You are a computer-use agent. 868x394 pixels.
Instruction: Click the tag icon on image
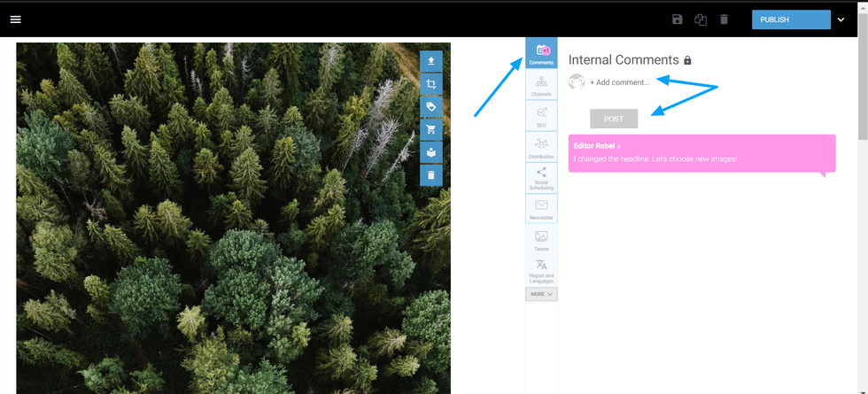coord(430,107)
